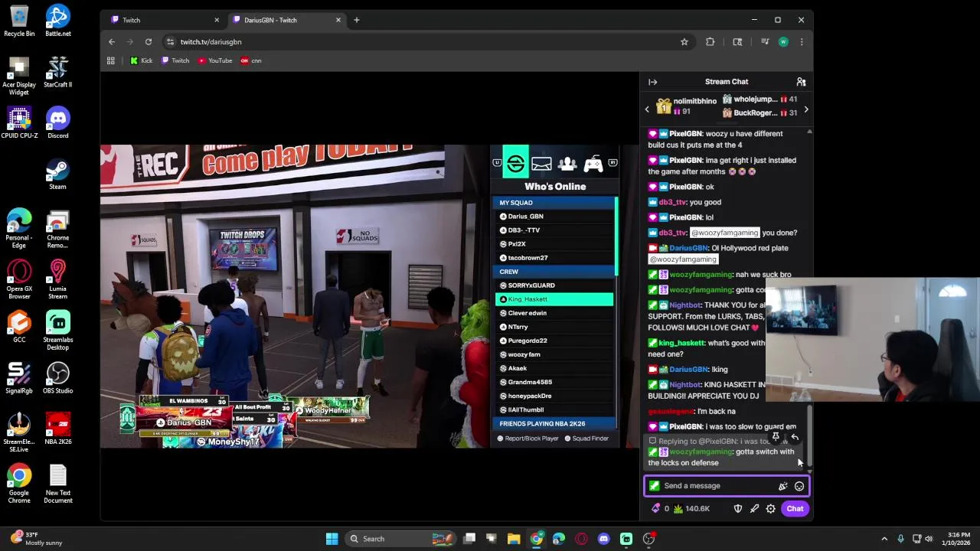Screen dimensions: 980x551
Task: Open Windows Start menu
Action: point(332,539)
